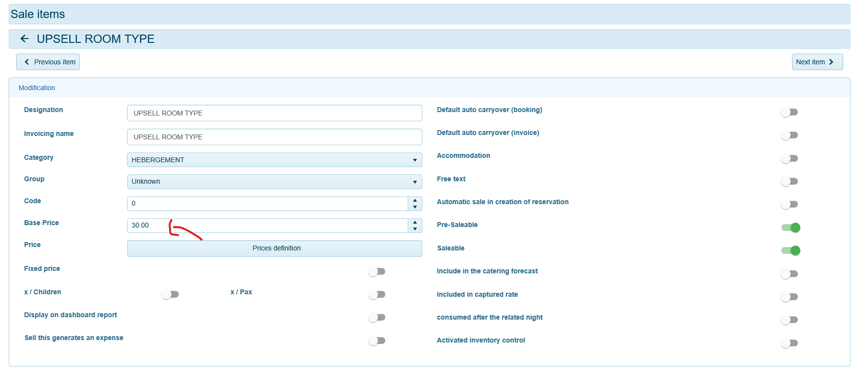Click the Base Price field showing 30.00
Viewport: 868px width, 382px height.
pyautogui.click(x=267, y=226)
